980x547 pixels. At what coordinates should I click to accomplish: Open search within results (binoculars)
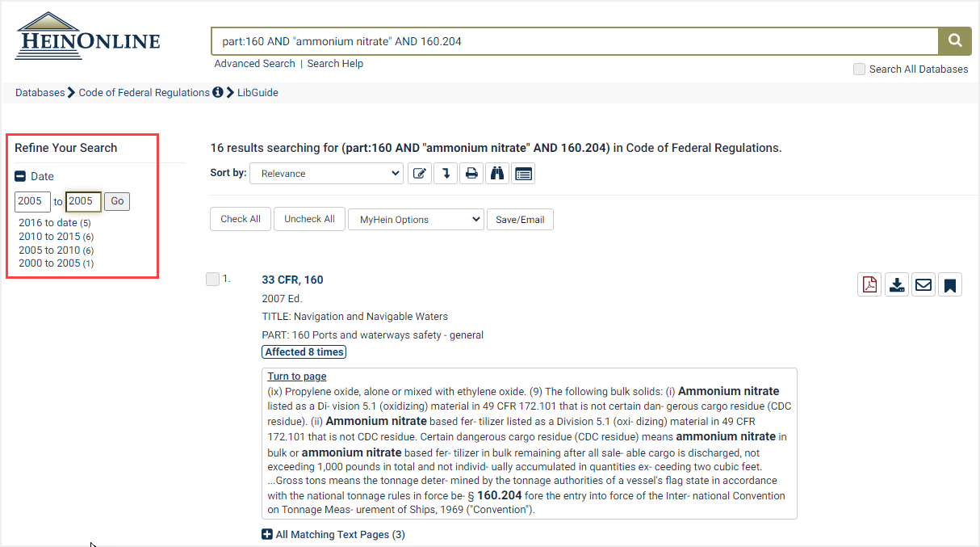pyautogui.click(x=497, y=173)
